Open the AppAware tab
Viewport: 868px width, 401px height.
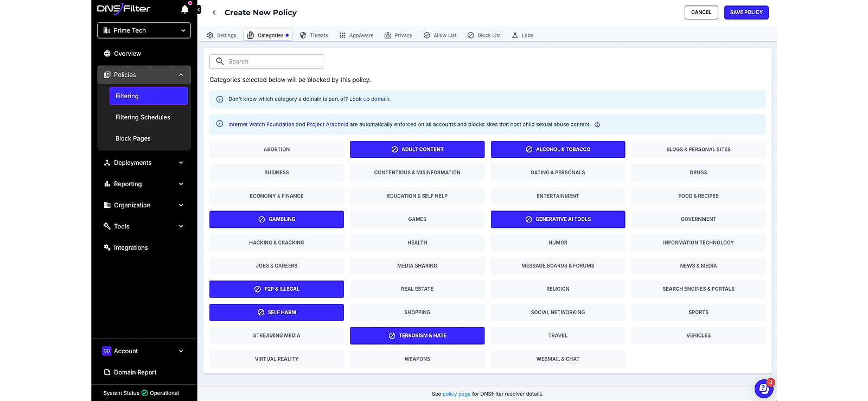pyautogui.click(x=356, y=35)
